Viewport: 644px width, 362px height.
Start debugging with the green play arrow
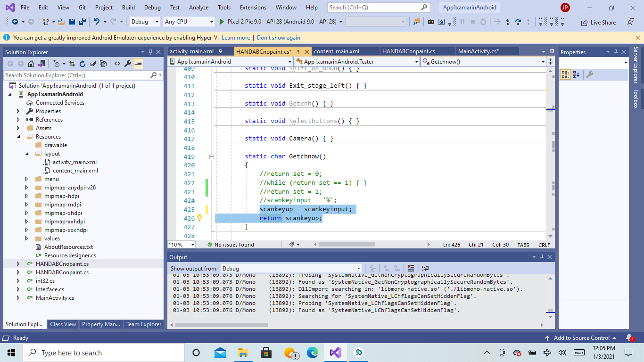point(223,22)
